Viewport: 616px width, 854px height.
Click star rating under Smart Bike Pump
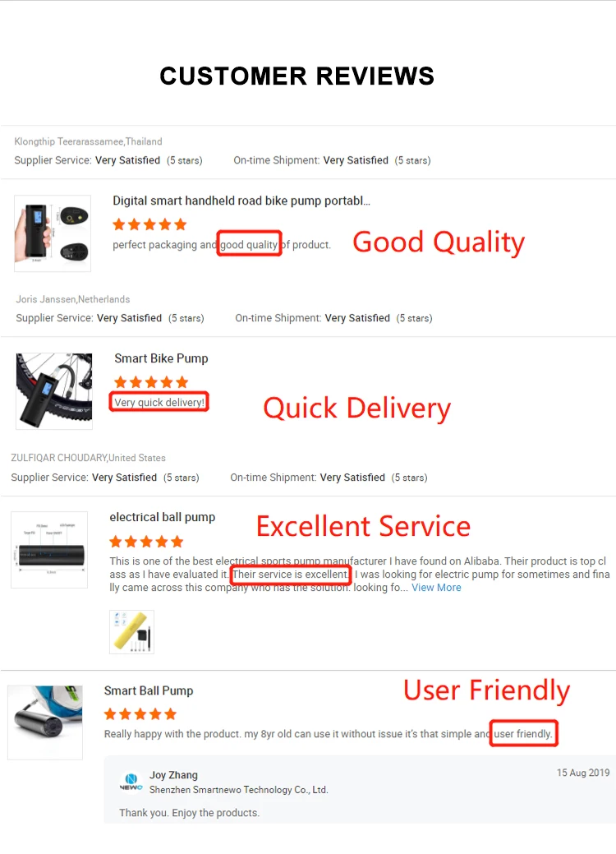[151, 382]
